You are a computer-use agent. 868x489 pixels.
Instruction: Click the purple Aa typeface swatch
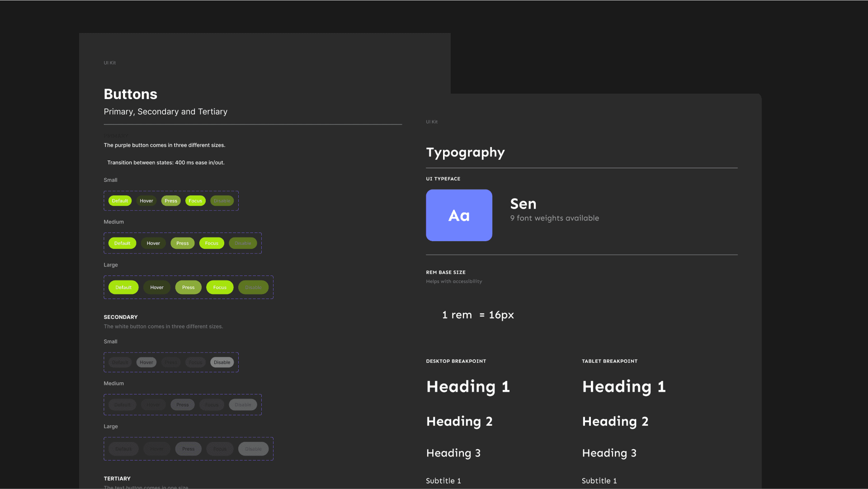point(459,215)
